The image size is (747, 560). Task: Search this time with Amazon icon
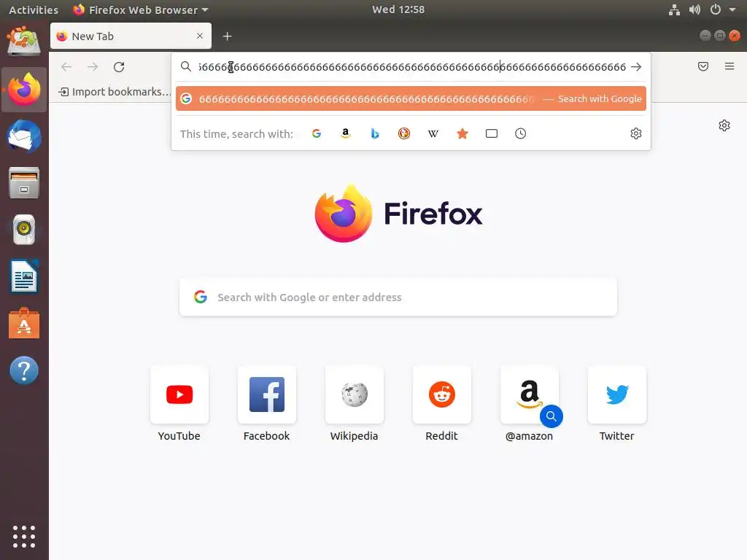[346, 134]
